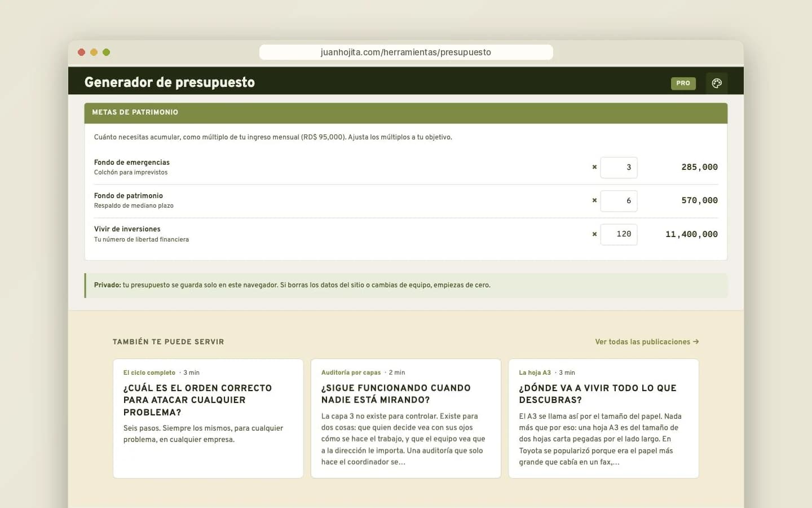Open 'Ver todas las publicaciones' link

tap(647, 342)
